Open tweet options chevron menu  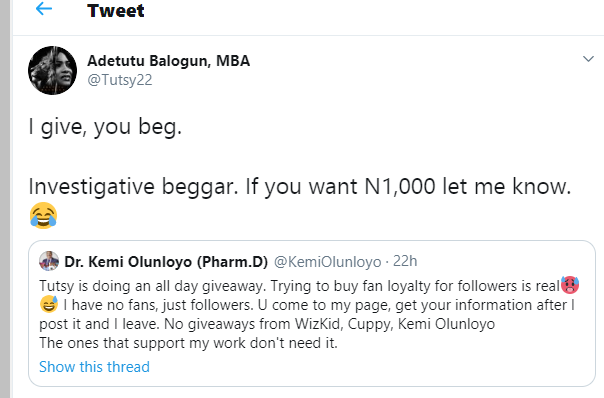pos(588,59)
